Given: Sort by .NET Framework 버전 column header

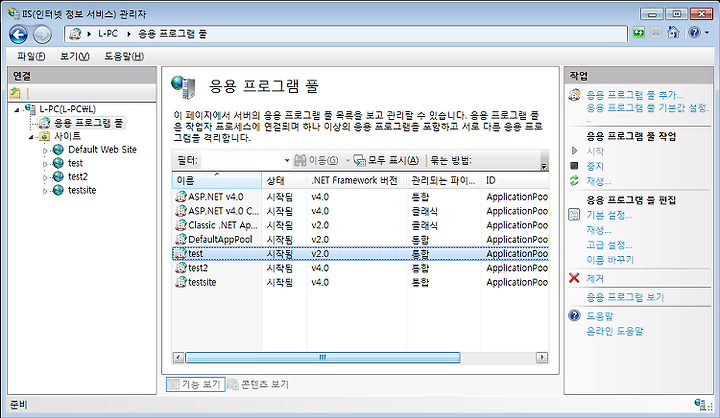Looking at the screenshot, I should [x=356, y=181].
